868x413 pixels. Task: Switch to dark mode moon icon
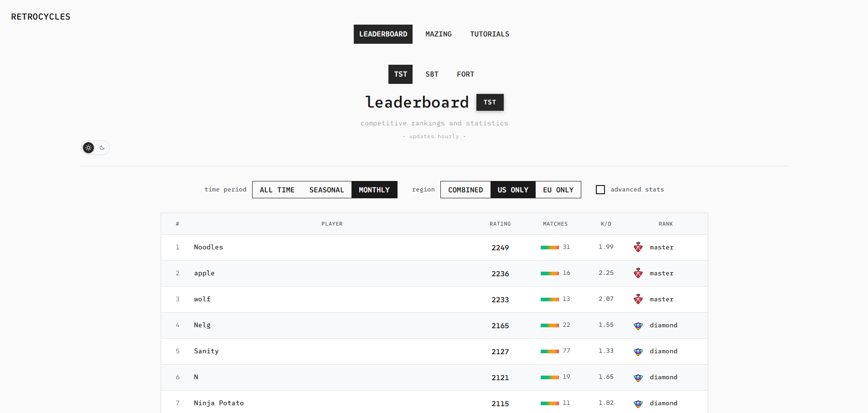(x=102, y=148)
